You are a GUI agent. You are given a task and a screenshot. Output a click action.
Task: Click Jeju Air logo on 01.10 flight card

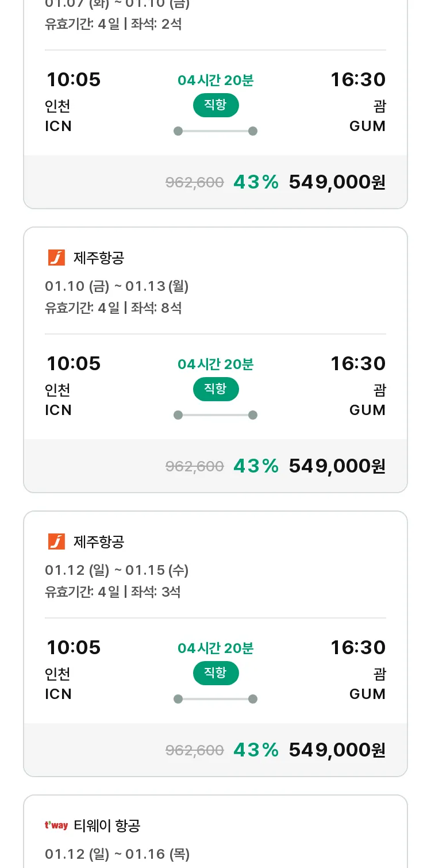(56, 258)
